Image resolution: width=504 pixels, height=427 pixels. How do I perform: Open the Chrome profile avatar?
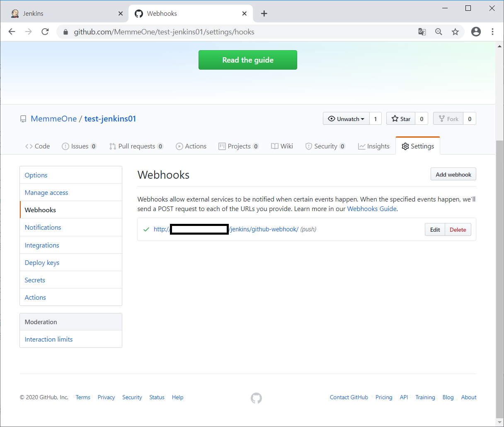click(476, 32)
